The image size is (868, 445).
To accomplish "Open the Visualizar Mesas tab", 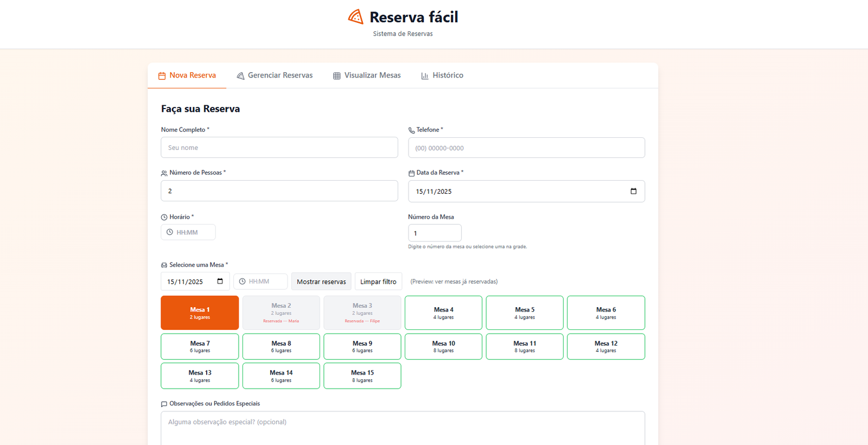I will [367, 75].
